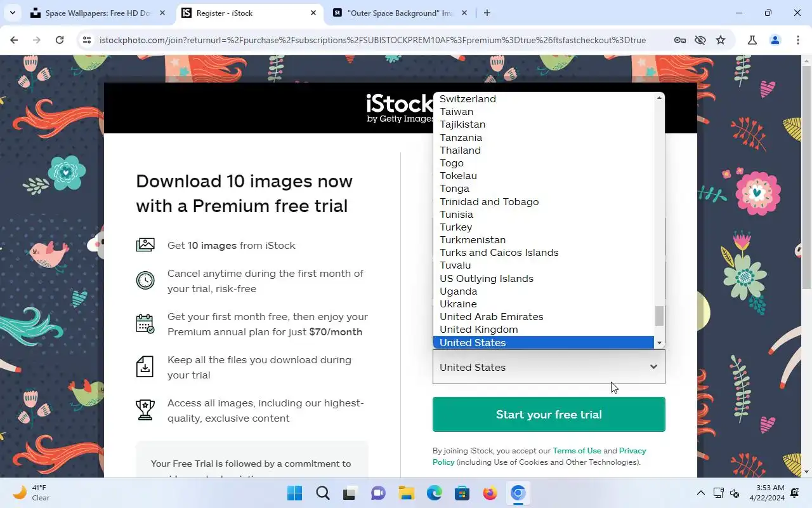Open the 3:53 AM clock and calendar
812x508 pixels.
(x=768, y=493)
